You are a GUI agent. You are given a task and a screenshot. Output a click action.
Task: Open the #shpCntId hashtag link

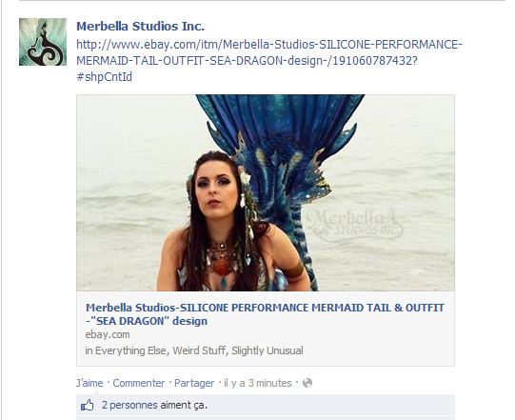coord(104,77)
